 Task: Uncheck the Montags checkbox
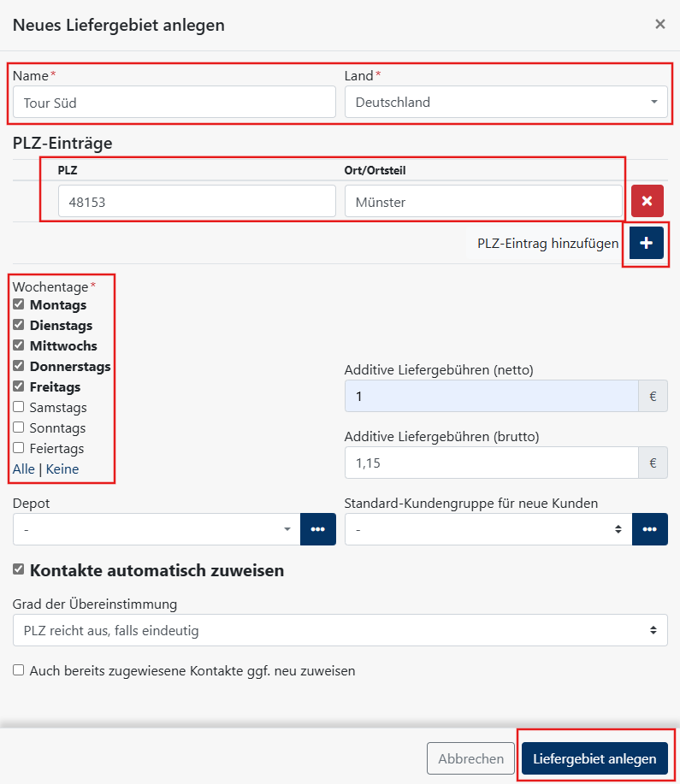pos(19,304)
